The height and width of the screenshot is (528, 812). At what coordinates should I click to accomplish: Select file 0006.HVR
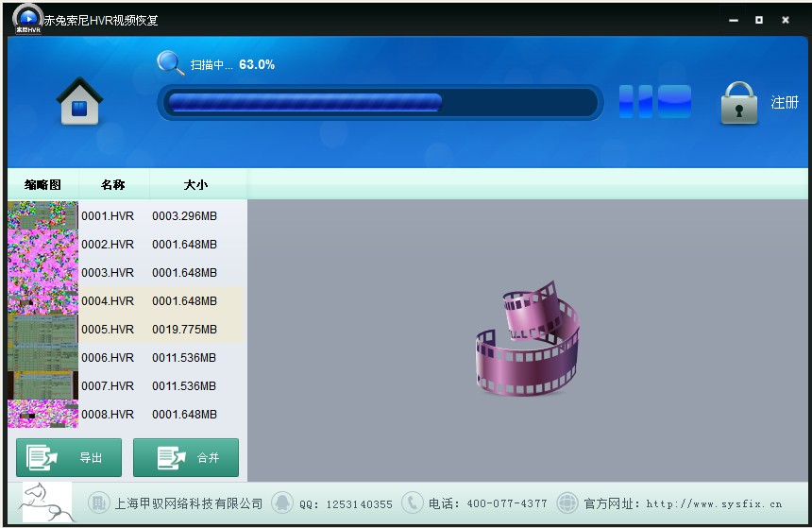click(x=108, y=358)
